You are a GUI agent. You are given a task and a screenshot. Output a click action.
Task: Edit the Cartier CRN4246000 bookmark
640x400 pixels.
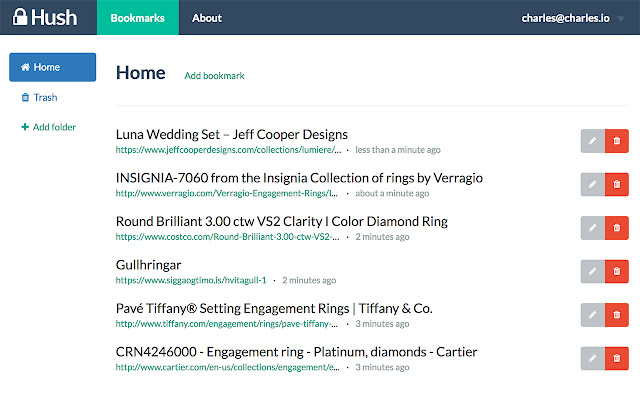click(592, 358)
